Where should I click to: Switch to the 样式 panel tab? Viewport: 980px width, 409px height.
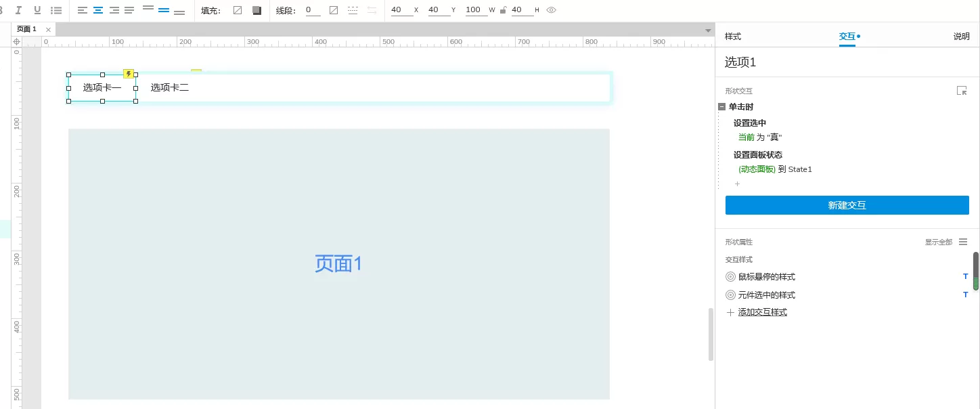(733, 37)
